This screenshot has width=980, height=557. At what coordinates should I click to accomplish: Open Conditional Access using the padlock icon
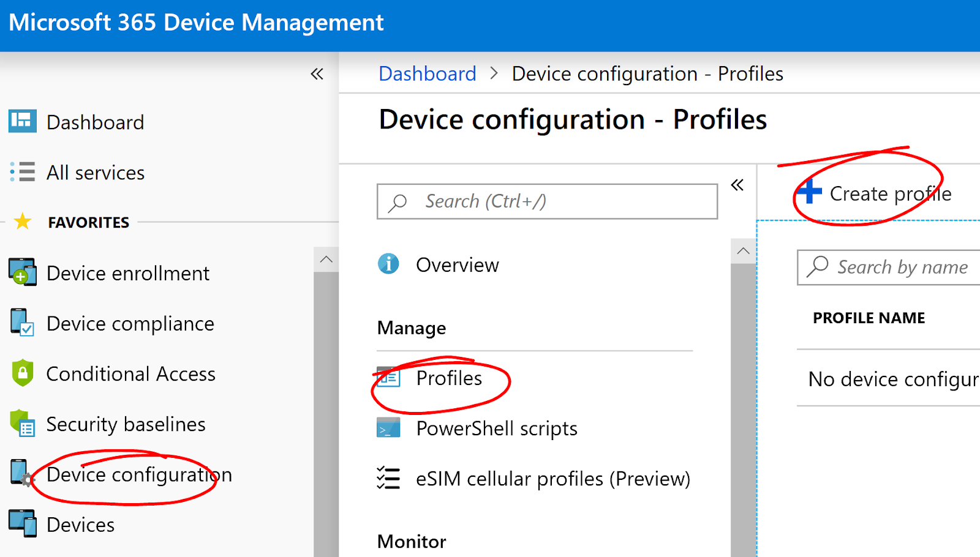[x=21, y=373]
